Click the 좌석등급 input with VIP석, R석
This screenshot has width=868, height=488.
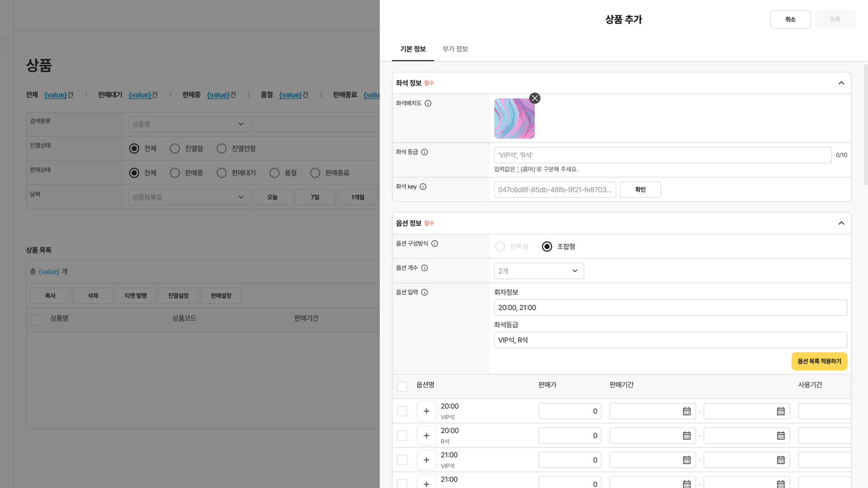coord(671,340)
